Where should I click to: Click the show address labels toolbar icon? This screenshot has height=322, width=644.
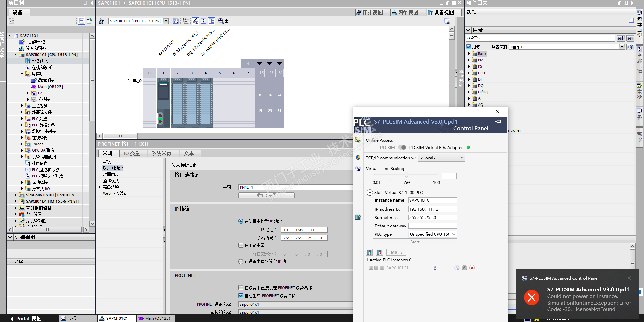(176, 21)
